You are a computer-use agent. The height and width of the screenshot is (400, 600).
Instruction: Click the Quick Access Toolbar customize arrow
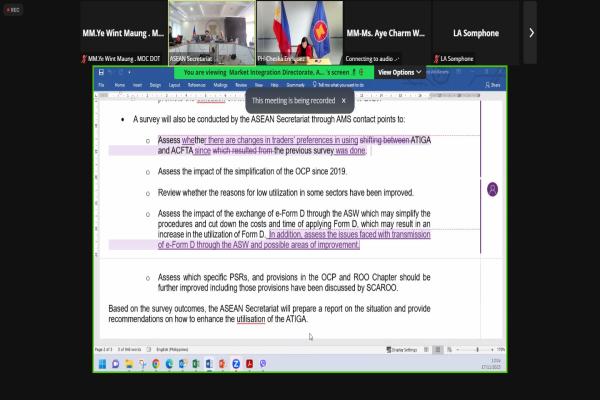[130, 72]
